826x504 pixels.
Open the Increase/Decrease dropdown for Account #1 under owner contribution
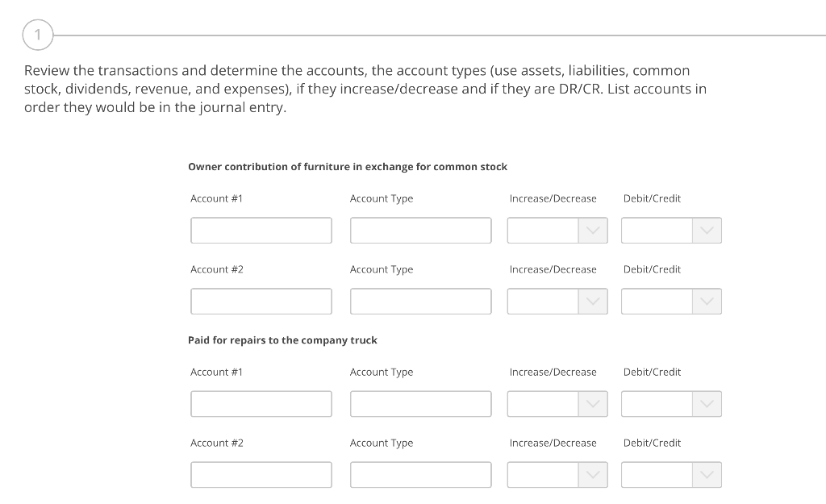pyautogui.click(x=557, y=230)
